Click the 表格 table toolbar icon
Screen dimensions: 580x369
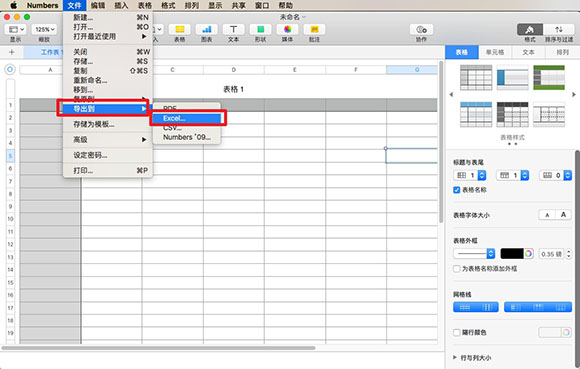[x=180, y=30]
